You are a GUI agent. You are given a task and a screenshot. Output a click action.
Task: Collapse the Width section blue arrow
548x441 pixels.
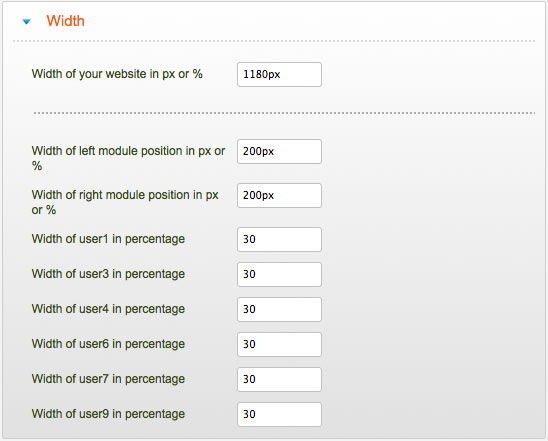(x=27, y=22)
